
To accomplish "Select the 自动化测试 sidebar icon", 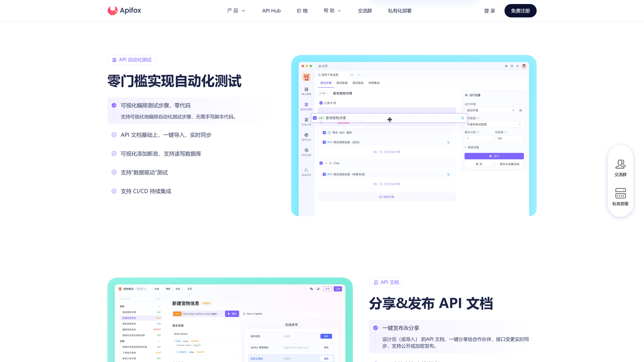I will (x=306, y=107).
